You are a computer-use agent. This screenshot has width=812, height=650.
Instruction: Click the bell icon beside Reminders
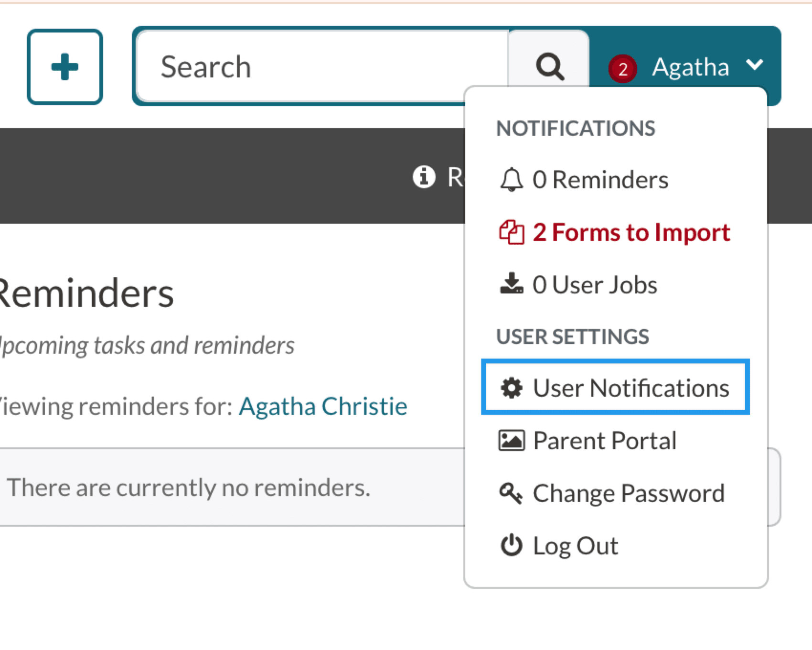click(511, 180)
